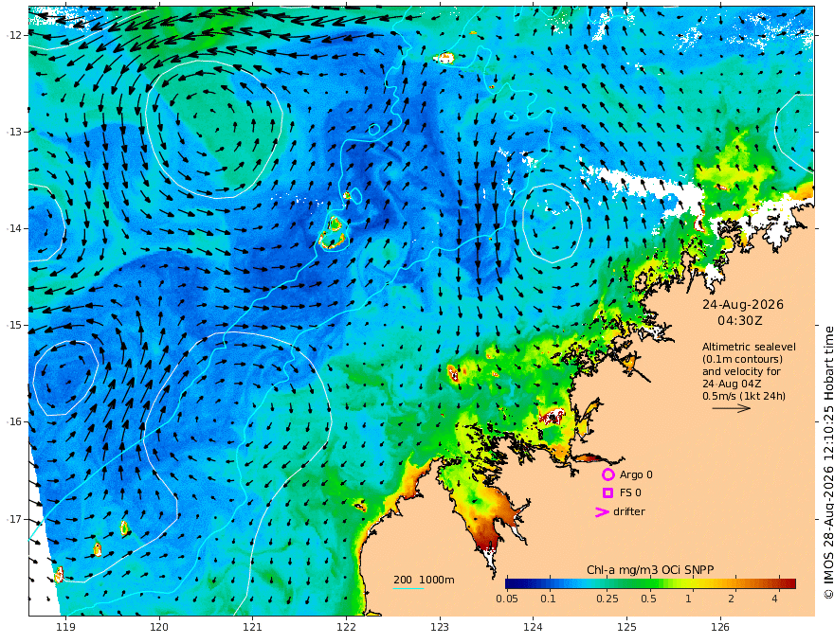Click the 'Altimetric sealevel' caption text

tap(749, 347)
